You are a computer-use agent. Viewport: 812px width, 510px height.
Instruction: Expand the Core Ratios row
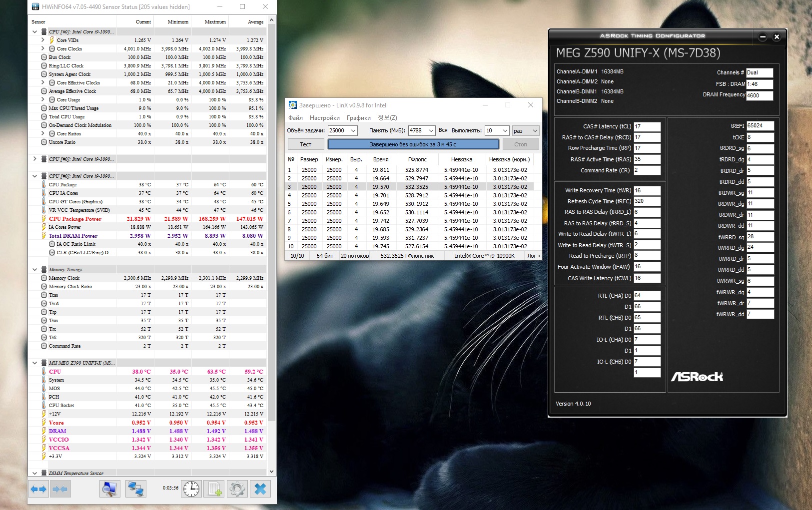click(x=43, y=133)
